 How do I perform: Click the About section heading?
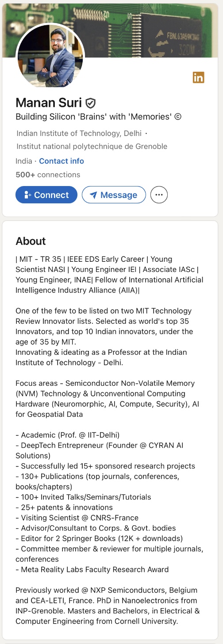(31, 241)
